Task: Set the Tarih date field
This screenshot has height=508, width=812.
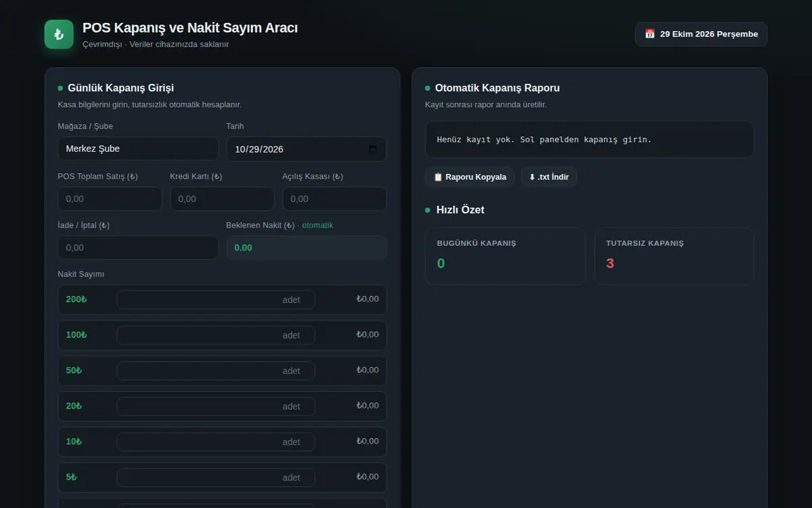Action: click(x=307, y=149)
